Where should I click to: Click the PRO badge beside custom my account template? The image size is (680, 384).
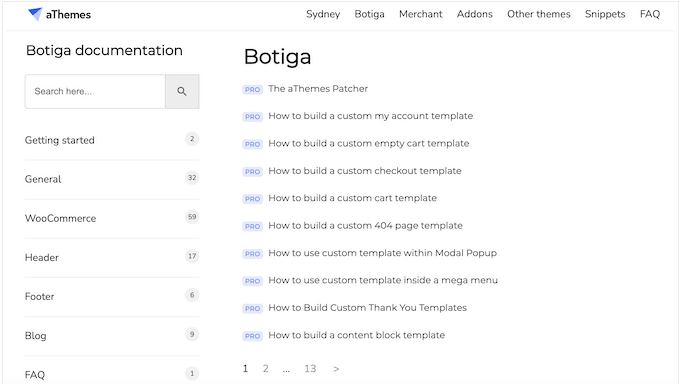(252, 117)
